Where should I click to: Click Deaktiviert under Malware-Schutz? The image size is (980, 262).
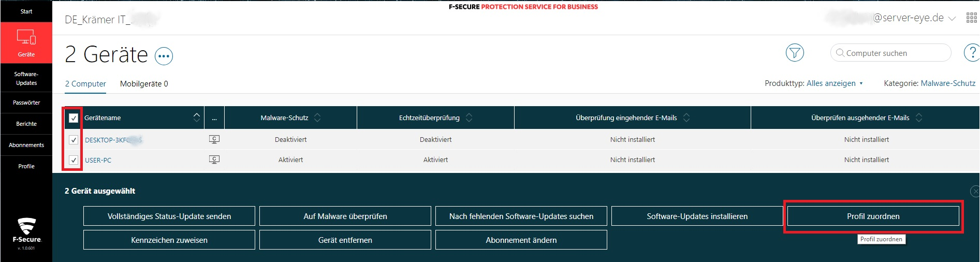[x=290, y=139]
